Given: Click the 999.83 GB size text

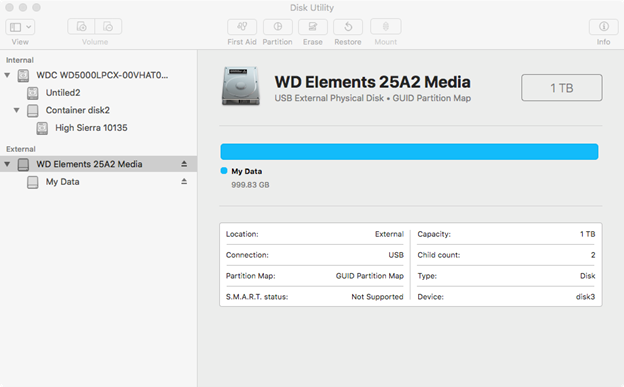Looking at the screenshot, I should click(x=250, y=185).
